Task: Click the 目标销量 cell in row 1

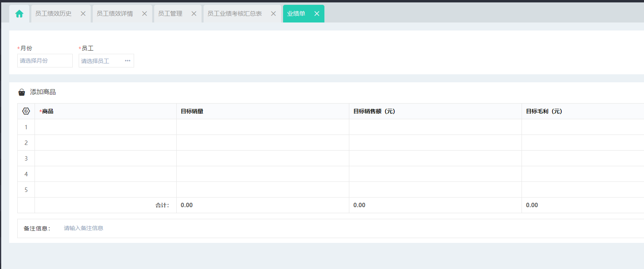Action: coord(263,127)
